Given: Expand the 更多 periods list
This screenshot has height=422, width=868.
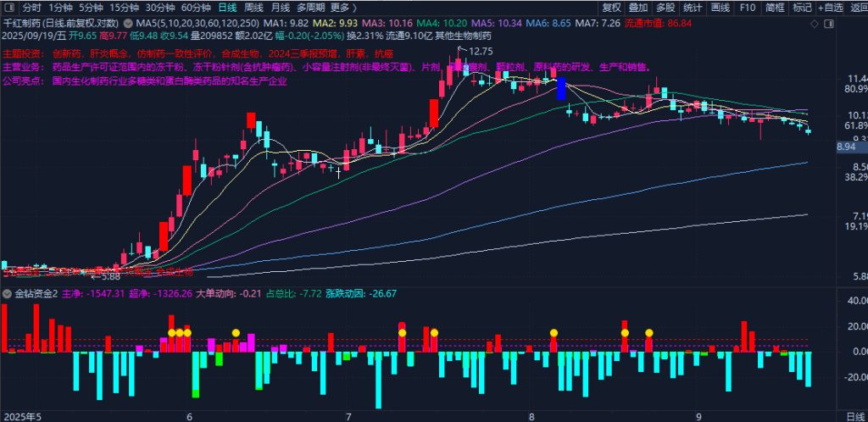Looking at the screenshot, I should pos(344,8).
